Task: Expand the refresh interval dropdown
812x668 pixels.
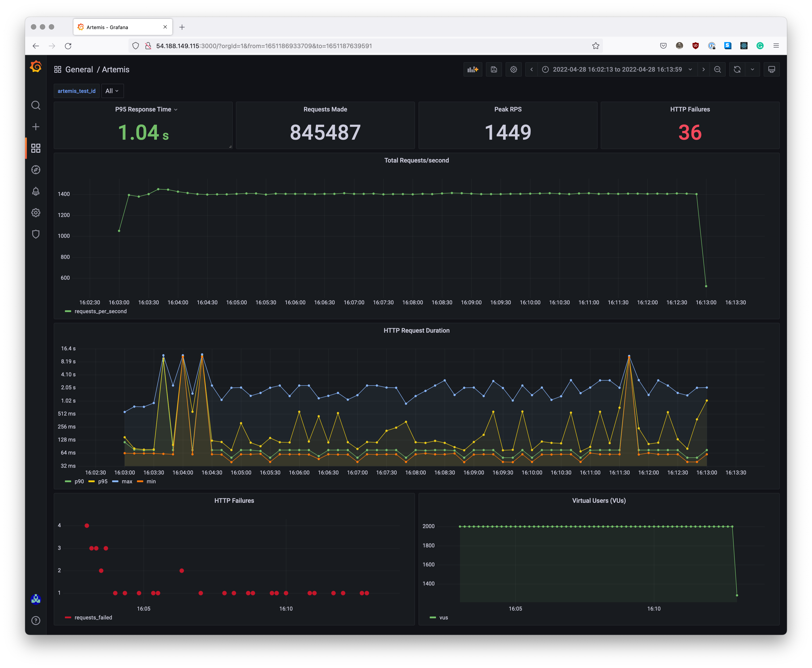Action: click(752, 70)
